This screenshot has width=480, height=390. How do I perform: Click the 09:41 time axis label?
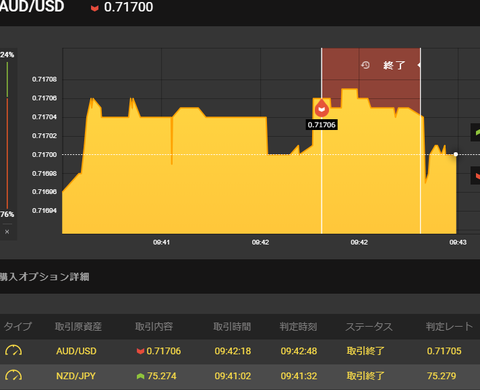(161, 242)
